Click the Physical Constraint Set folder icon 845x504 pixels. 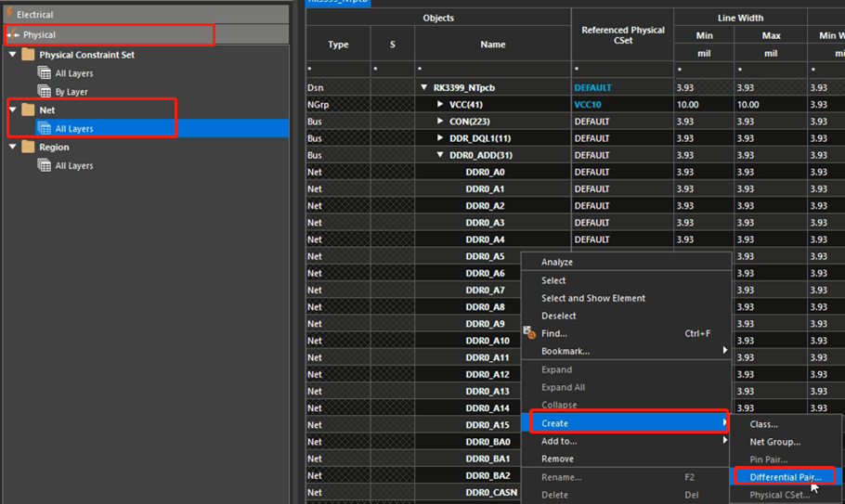tap(28, 55)
